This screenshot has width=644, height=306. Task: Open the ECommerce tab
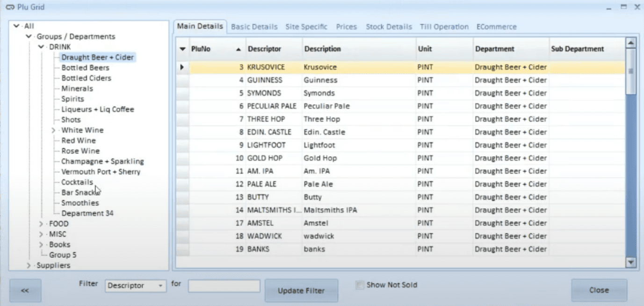(496, 27)
